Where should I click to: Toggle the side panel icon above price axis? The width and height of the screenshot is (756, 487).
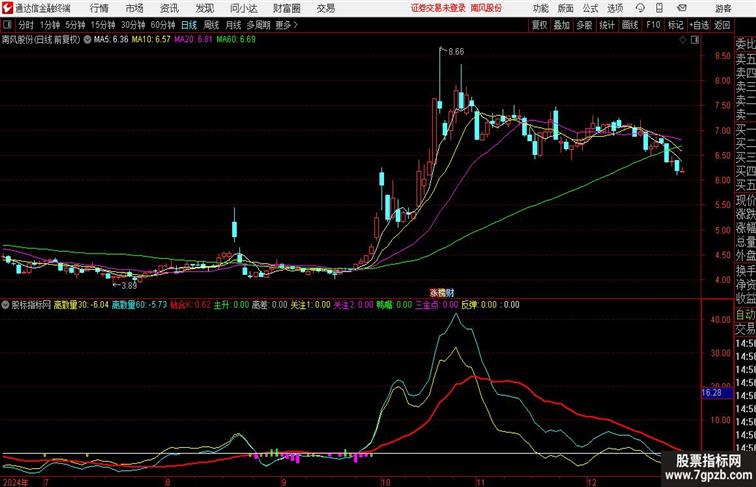695,40
